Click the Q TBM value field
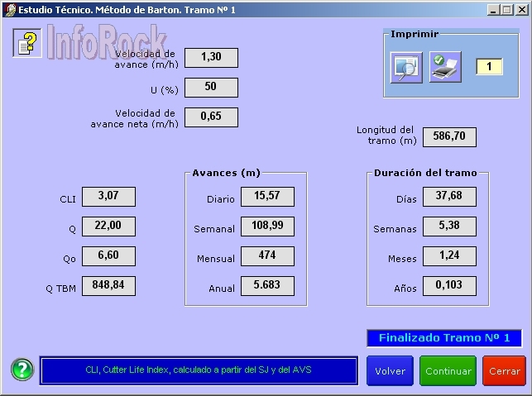532x396 pixels. (x=108, y=286)
